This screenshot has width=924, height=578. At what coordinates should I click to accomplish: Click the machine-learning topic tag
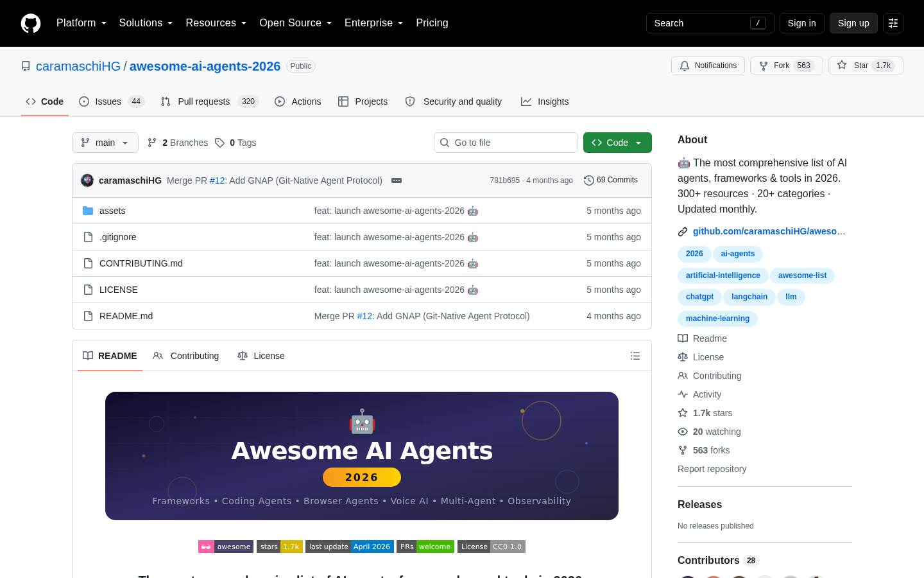(x=717, y=319)
